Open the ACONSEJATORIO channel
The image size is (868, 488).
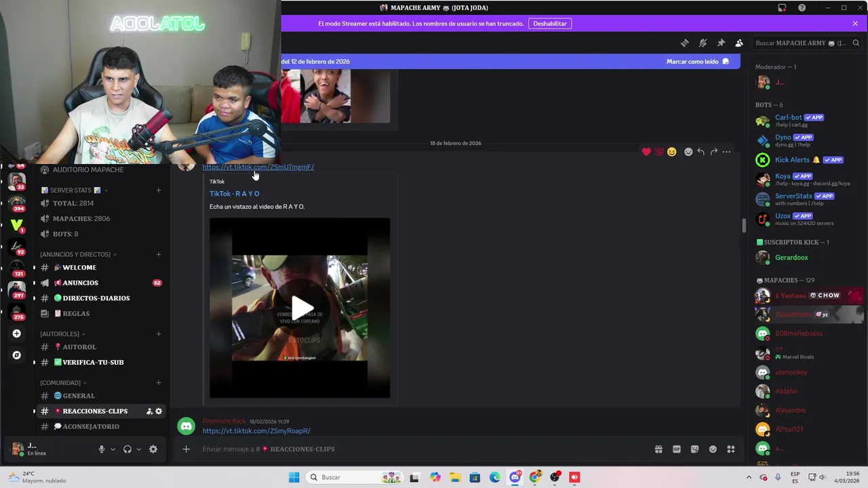[100, 426]
